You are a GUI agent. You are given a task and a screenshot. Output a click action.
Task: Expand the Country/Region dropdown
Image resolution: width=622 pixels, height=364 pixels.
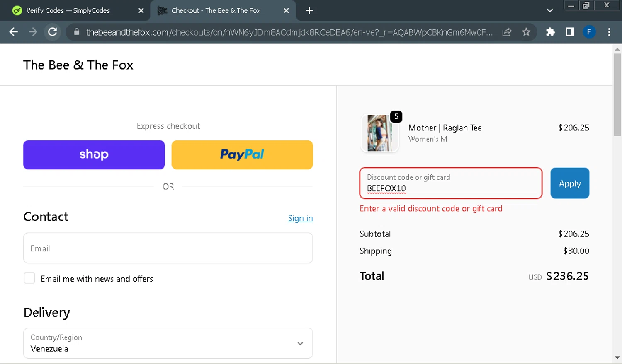tap(168, 343)
